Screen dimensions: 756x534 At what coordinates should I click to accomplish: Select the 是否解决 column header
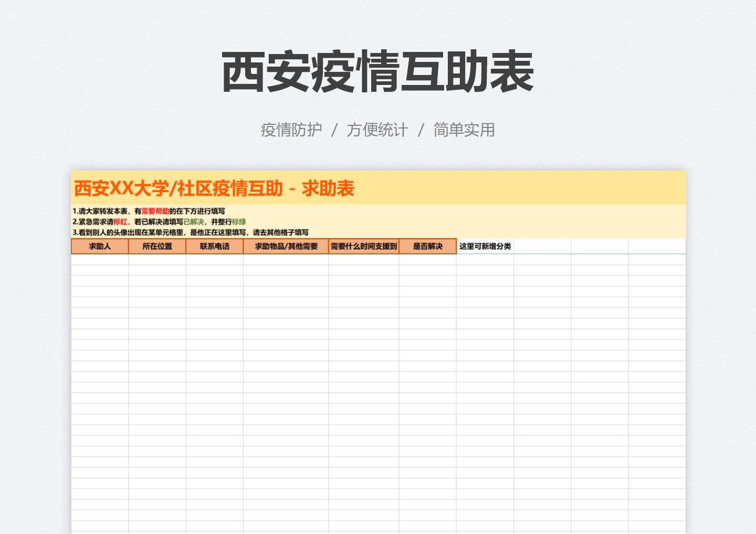pyautogui.click(x=428, y=245)
